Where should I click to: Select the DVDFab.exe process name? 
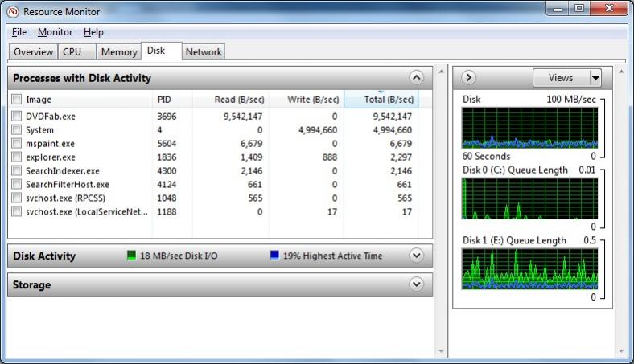pyautogui.click(x=51, y=117)
